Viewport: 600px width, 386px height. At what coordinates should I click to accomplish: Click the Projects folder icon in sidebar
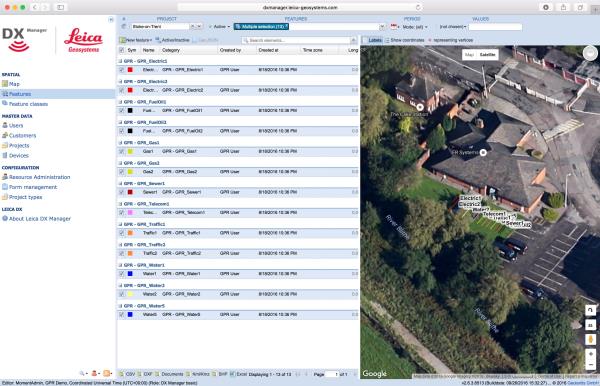click(x=5, y=145)
